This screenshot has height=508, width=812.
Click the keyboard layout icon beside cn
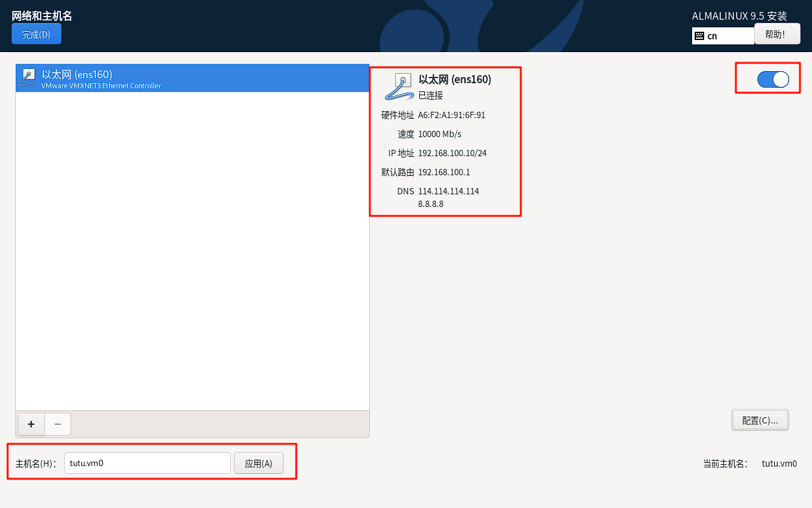(699, 36)
